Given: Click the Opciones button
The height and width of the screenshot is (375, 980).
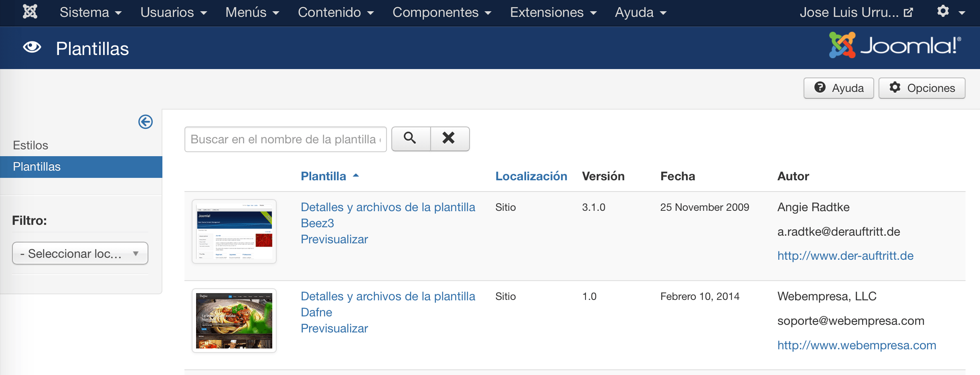Looking at the screenshot, I should [x=922, y=88].
